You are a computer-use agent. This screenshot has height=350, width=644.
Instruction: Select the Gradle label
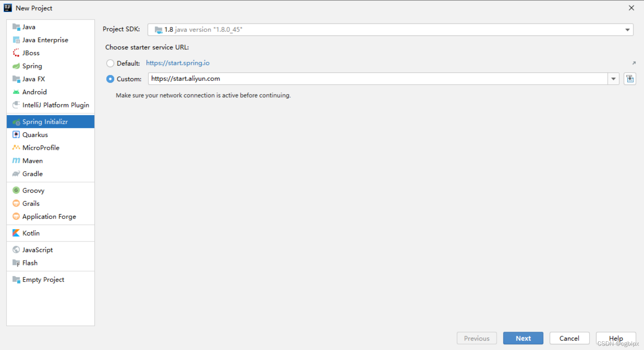point(33,174)
